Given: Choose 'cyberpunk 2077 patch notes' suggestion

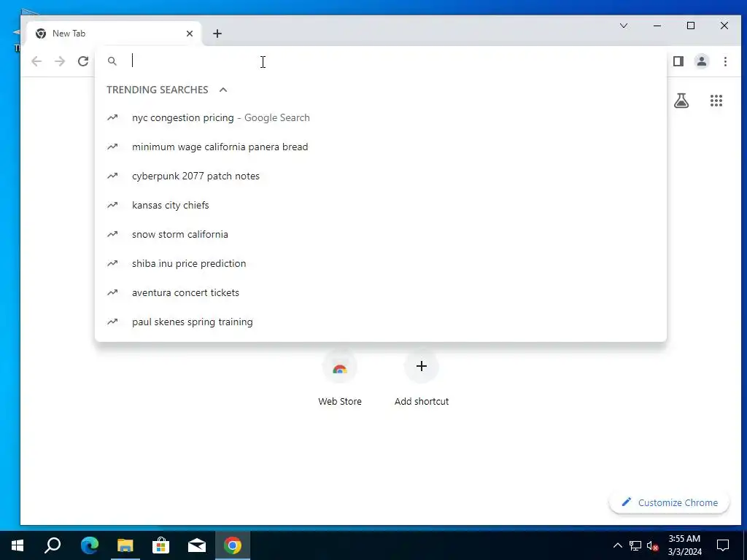Looking at the screenshot, I should point(381,176).
